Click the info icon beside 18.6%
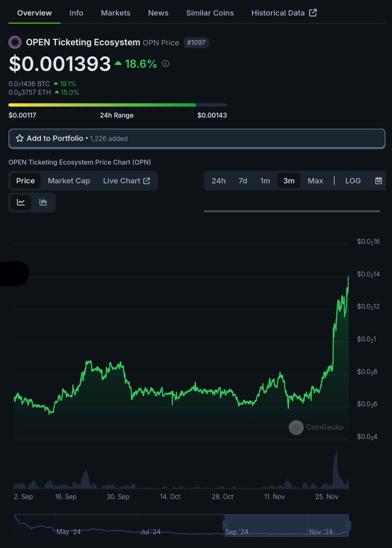 165,64
